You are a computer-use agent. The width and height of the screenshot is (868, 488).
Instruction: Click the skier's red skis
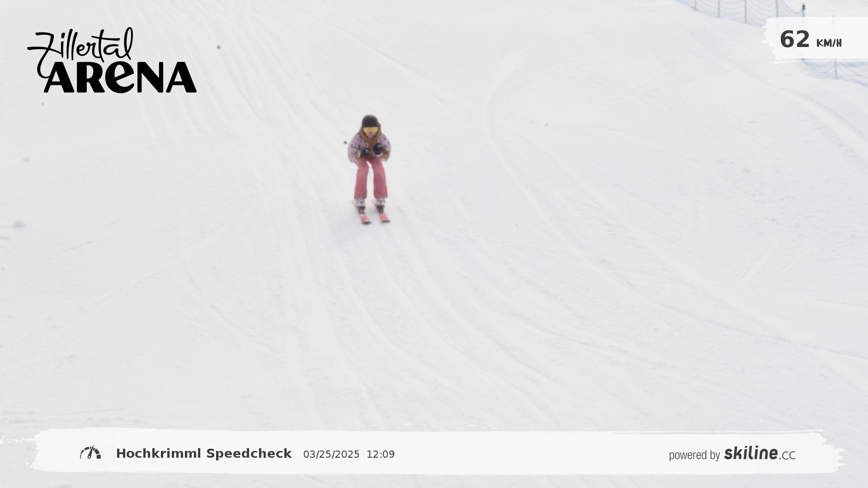point(371,212)
